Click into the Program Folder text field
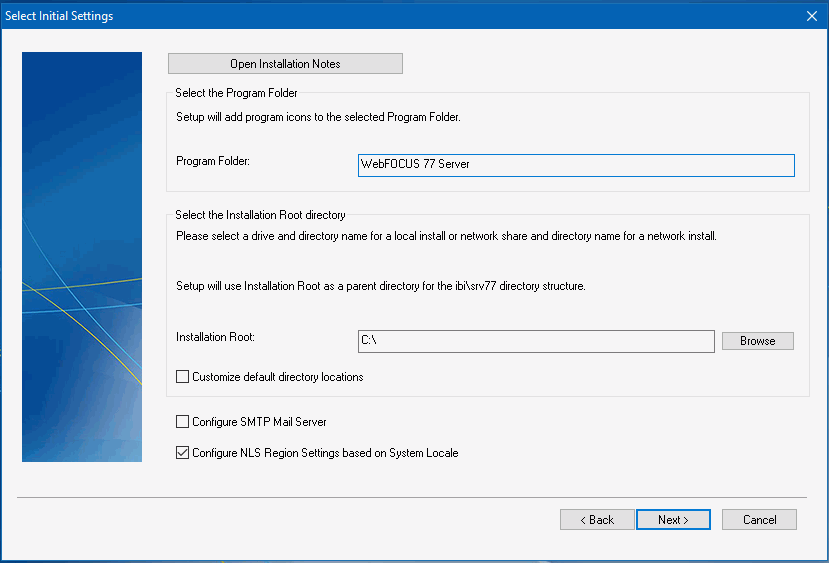Image resolution: width=829 pixels, height=563 pixels. [576, 165]
